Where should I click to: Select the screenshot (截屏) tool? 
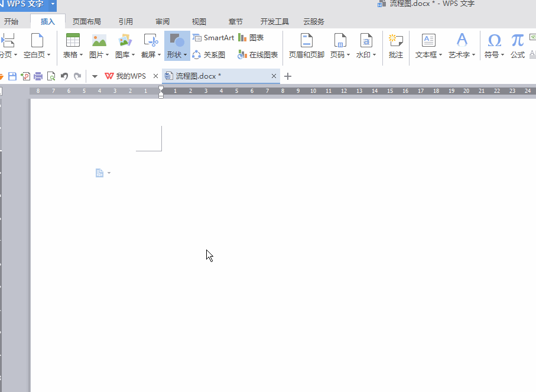point(151,46)
